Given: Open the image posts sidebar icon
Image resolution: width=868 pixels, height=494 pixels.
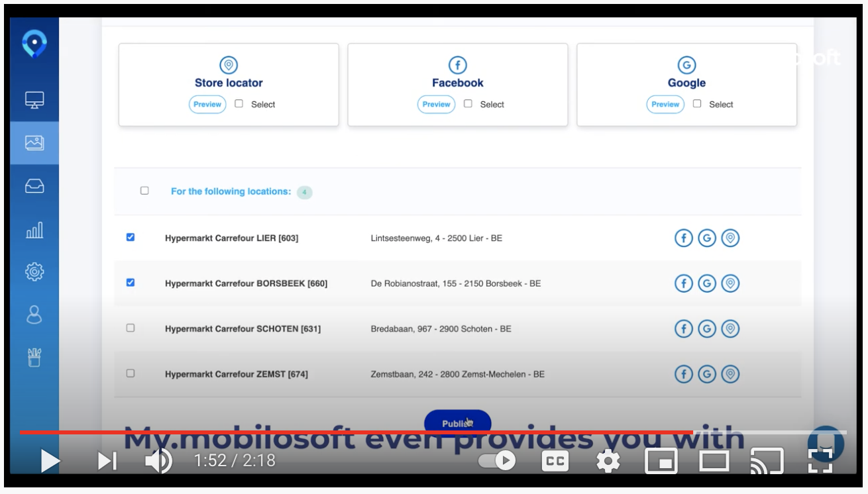Looking at the screenshot, I should point(34,142).
